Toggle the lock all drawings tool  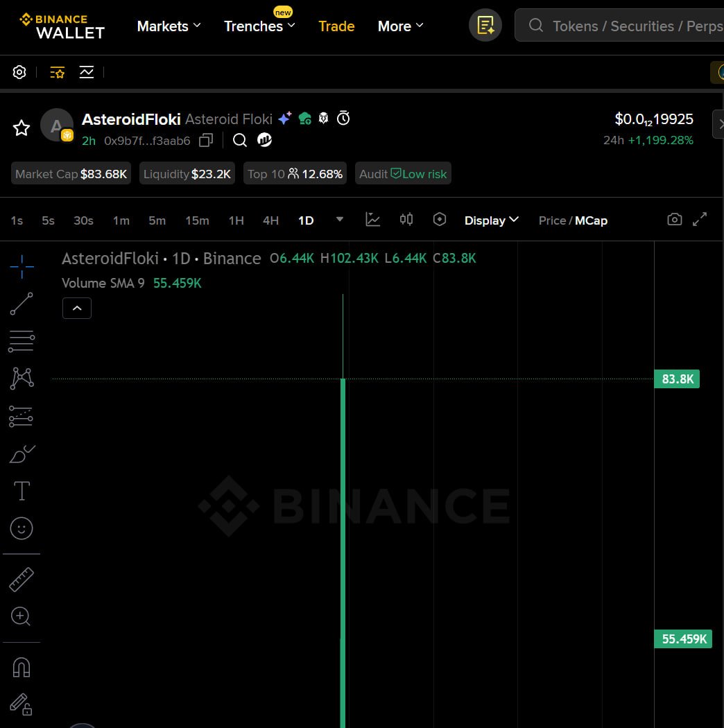coord(21,705)
